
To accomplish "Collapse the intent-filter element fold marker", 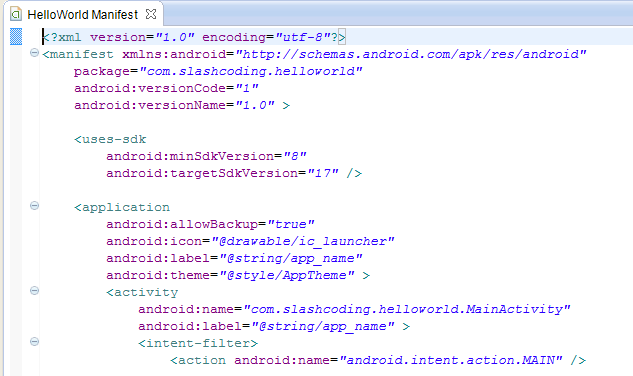I will [35, 342].
